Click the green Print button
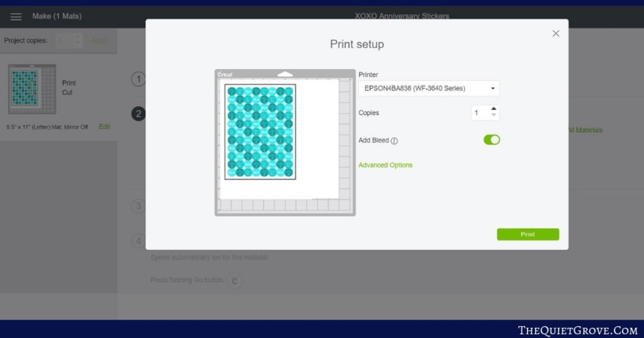Image resolution: width=644 pixels, height=338 pixels. 528,234
